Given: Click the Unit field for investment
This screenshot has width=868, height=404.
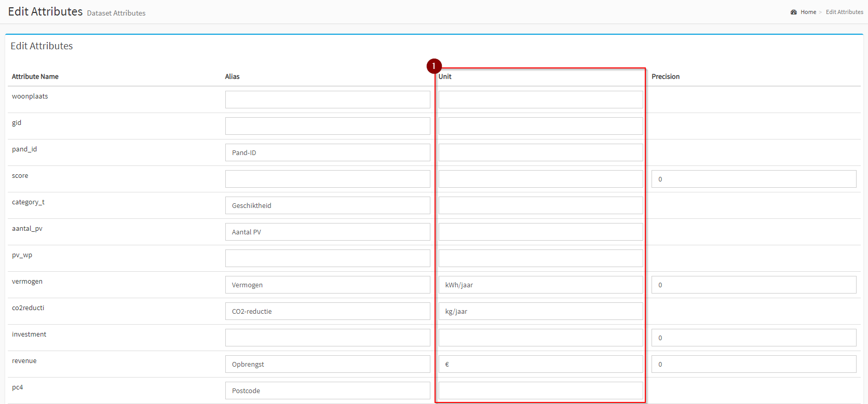Looking at the screenshot, I should (x=541, y=338).
